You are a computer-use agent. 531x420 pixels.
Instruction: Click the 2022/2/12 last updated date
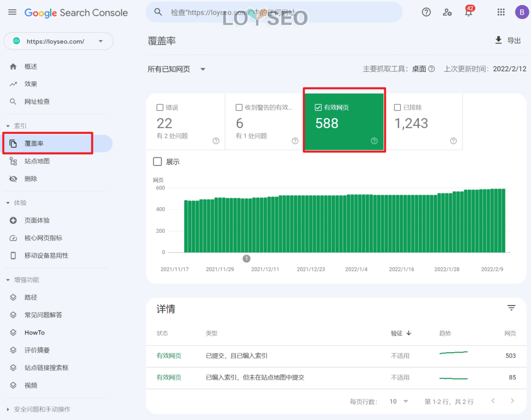[x=510, y=69]
